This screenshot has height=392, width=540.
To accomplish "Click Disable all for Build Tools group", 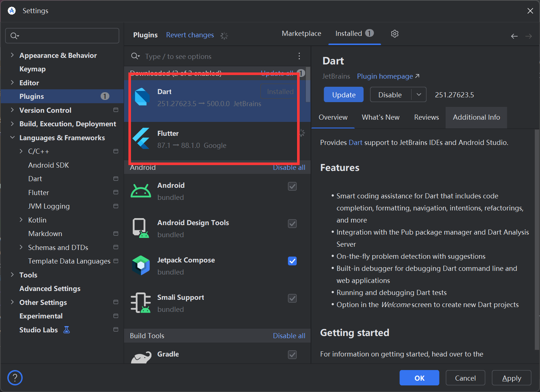I will [289, 336].
